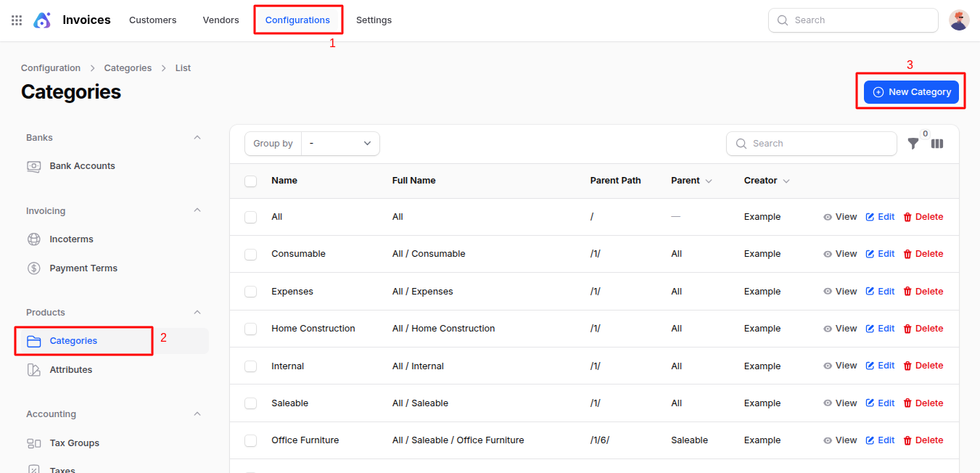
Task: Click the filter funnel icon
Action: tap(913, 144)
